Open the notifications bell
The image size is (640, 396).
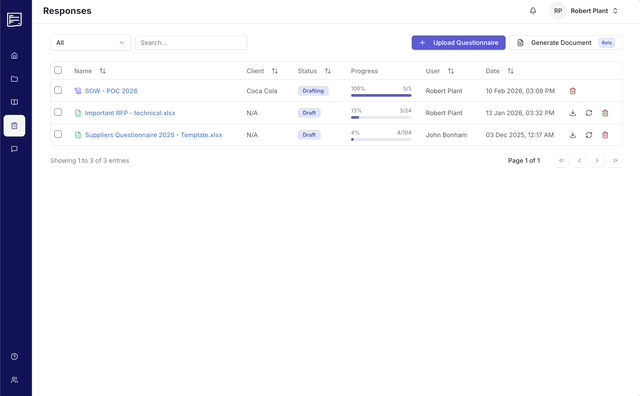click(x=533, y=11)
